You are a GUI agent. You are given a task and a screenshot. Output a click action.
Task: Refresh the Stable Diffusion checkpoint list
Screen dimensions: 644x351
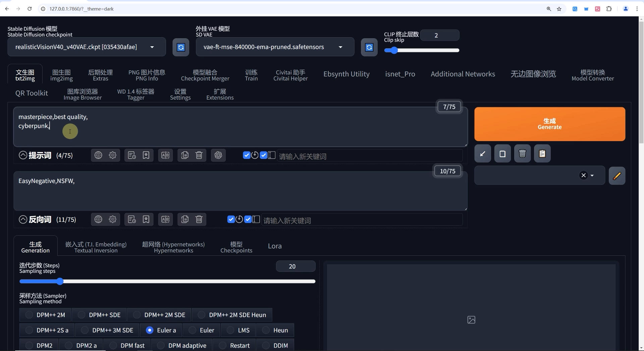coord(181,47)
